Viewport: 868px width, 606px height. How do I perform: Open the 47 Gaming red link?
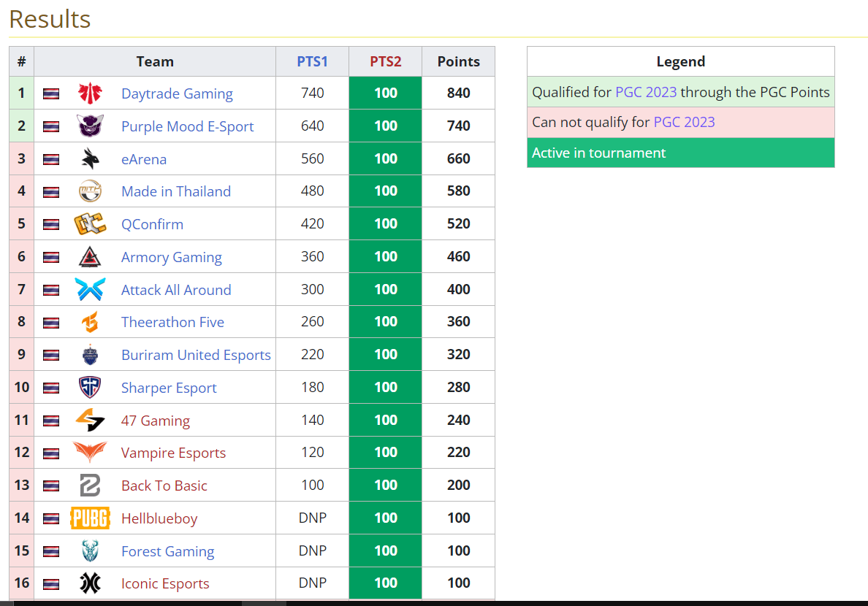156,421
